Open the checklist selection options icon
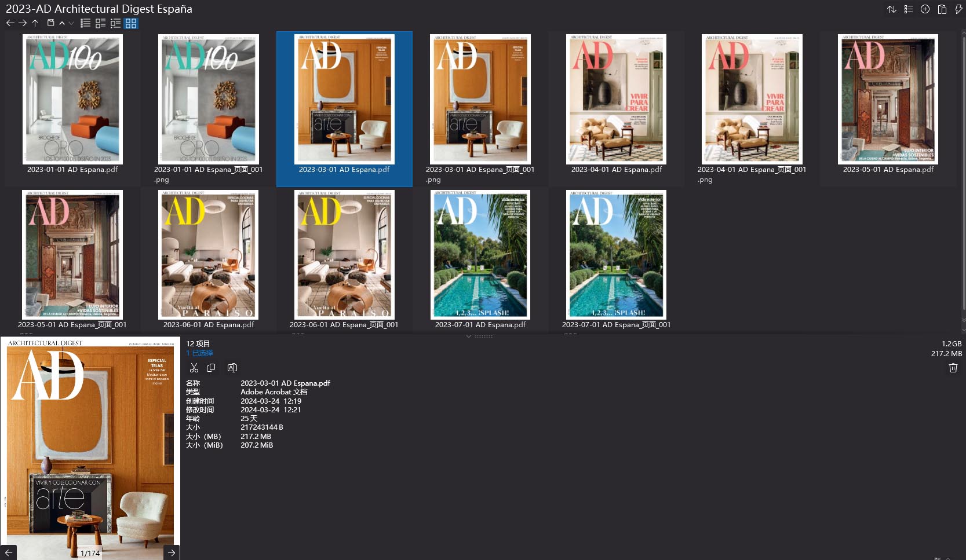Screen dimensions: 966x560 coord(909,9)
